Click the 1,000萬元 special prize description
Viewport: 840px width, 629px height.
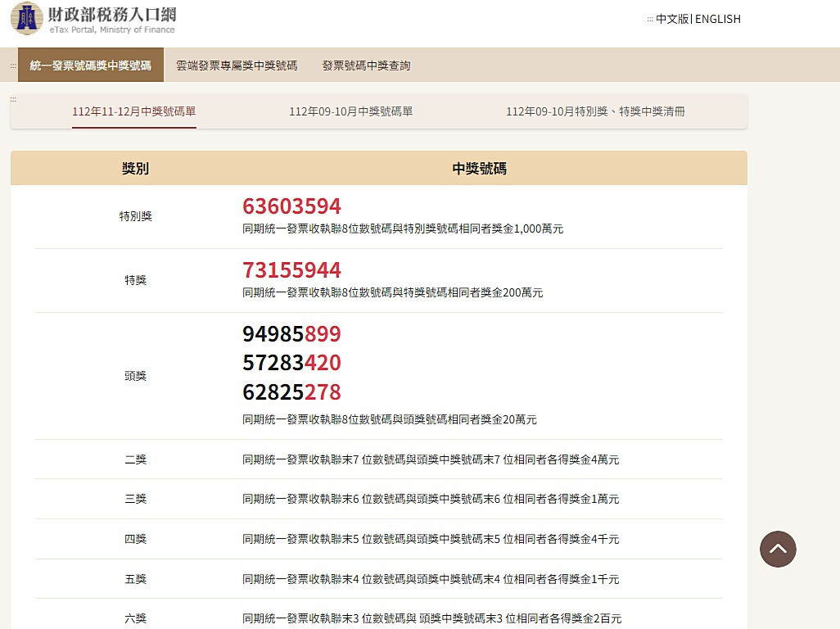tap(403, 229)
